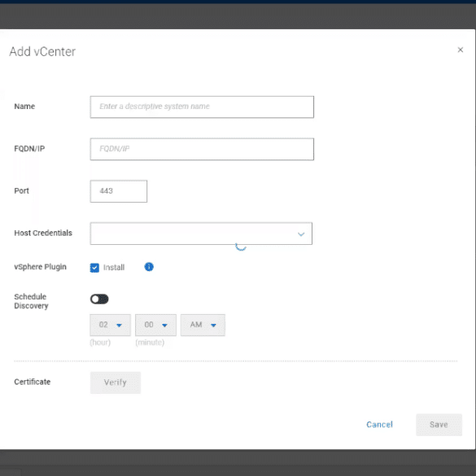Click the Schedule Discovery label

coord(31,301)
